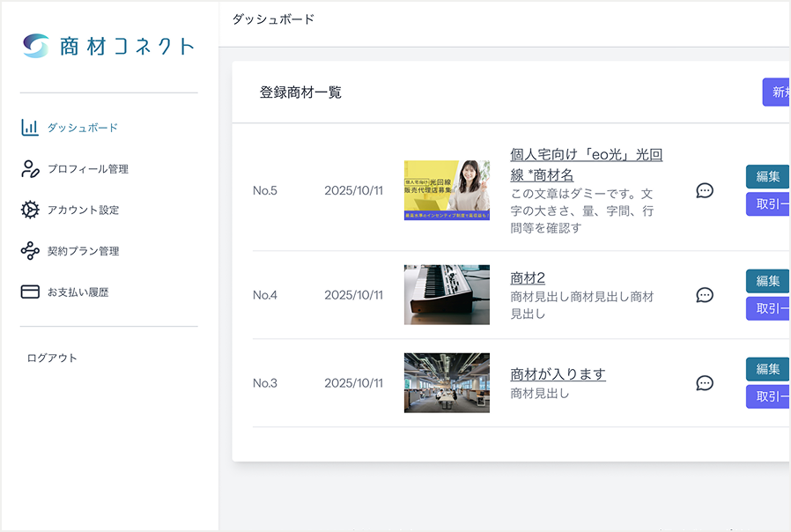791x532 pixels.
Task: Open the 商材2 product title link
Action: click(528, 277)
